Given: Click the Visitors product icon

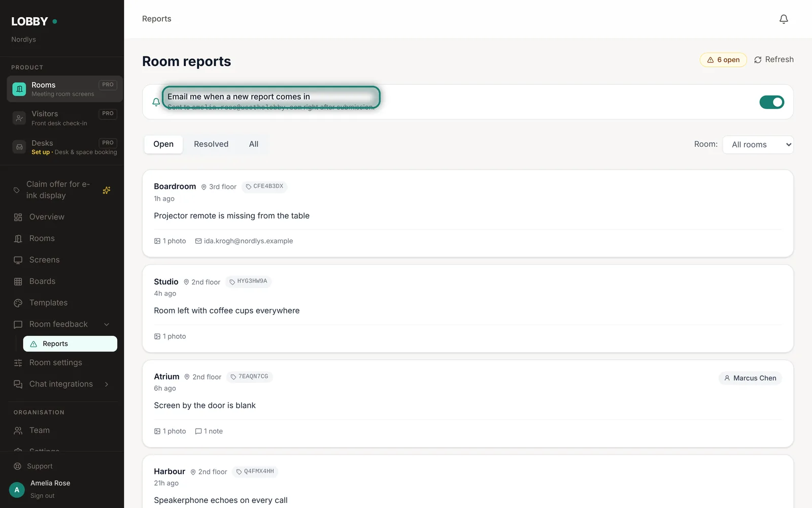Looking at the screenshot, I should click(19, 118).
